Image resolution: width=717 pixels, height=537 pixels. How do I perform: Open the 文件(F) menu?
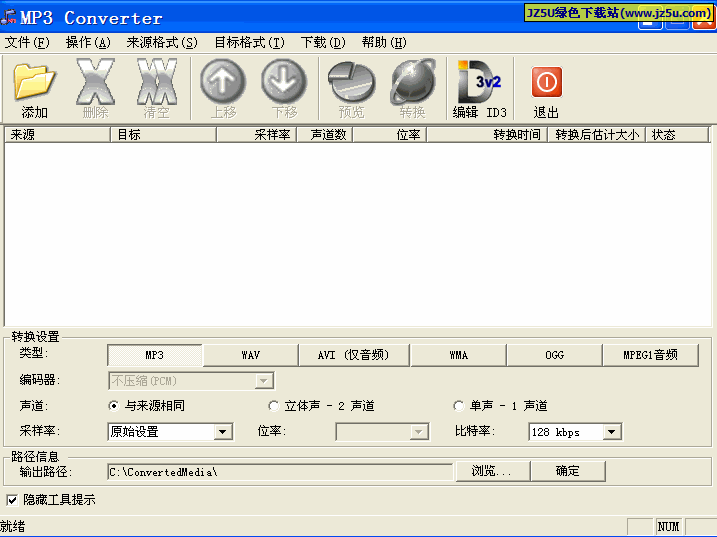[x=27, y=43]
